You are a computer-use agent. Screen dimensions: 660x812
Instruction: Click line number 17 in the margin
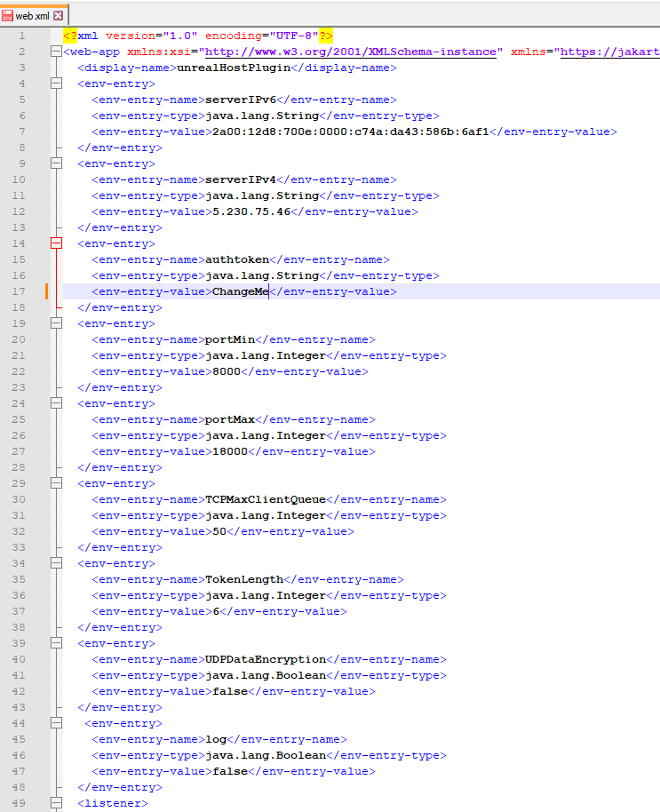20,291
